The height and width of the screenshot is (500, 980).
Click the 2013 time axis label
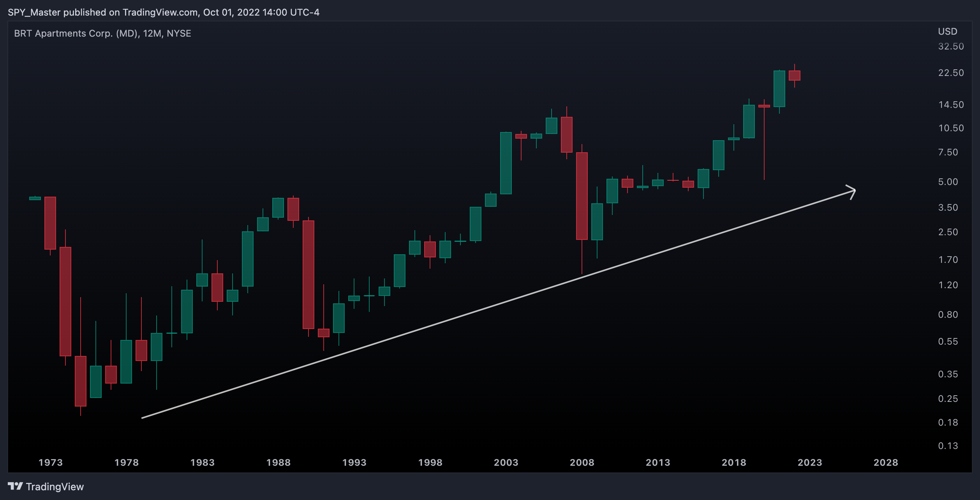click(658, 463)
